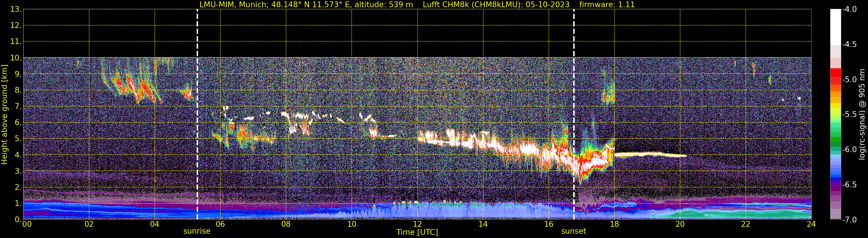Click the 'Lufft CHM8k (CHM8kLMU): 05-10-2023' title text
The height and width of the screenshot is (238, 868).
coord(496,5)
